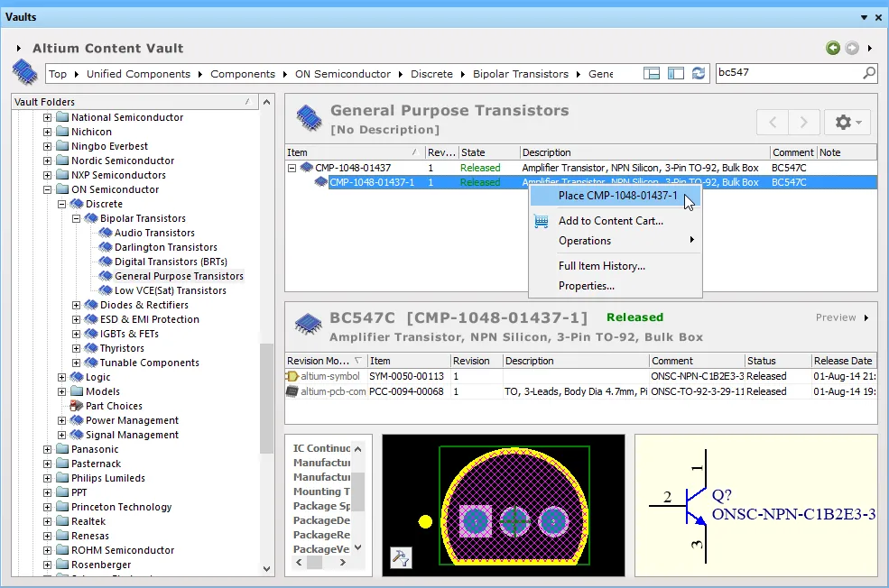This screenshot has height=588, width=889.
Task: Click the altium-pcb-com model icon
Action: pos(292,391)
